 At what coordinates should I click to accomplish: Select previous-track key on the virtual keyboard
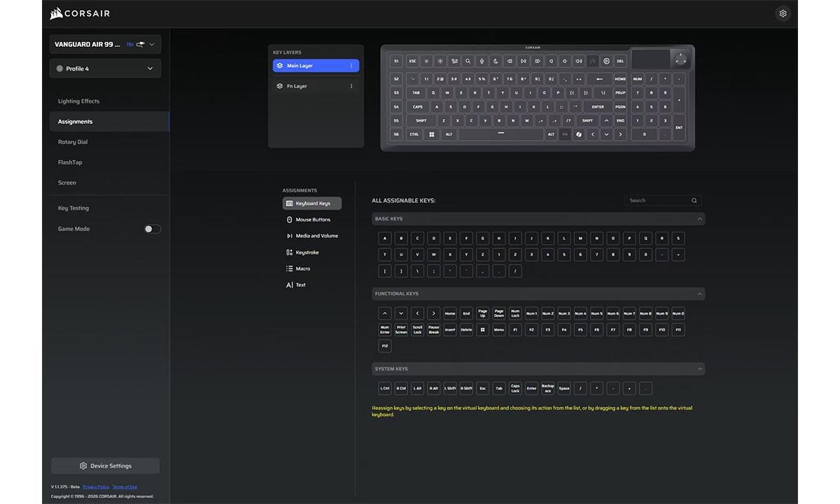510,61
